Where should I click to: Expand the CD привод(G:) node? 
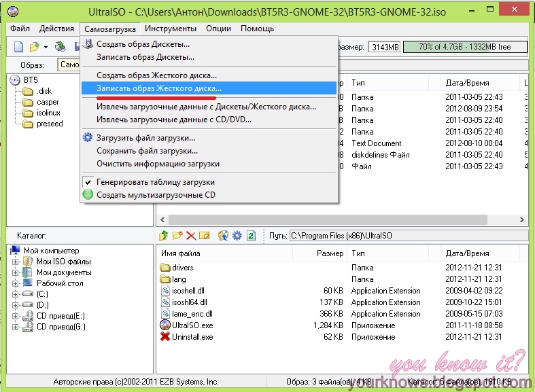click(15, 327)
